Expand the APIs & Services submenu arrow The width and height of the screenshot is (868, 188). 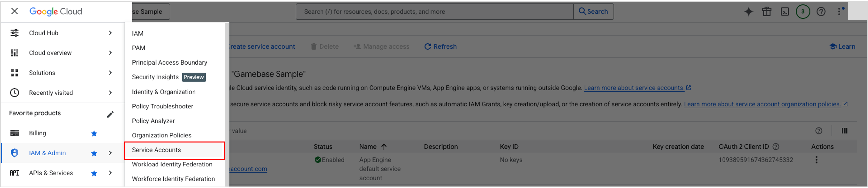(x=110, y=173)
